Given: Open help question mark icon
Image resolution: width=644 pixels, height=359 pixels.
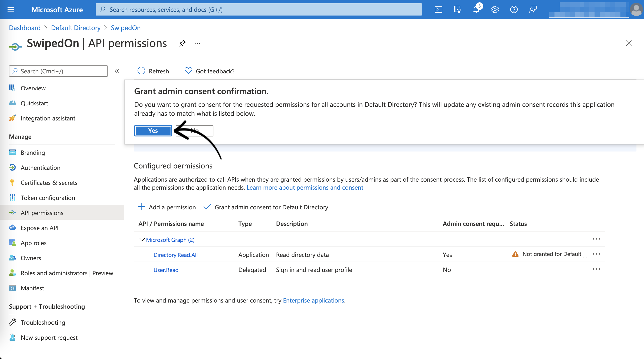Looking at the screenshot, I should (x=514, y=9).
